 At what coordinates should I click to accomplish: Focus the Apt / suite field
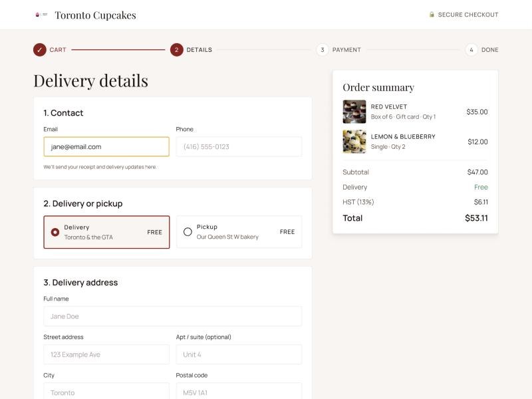(239, 354)
